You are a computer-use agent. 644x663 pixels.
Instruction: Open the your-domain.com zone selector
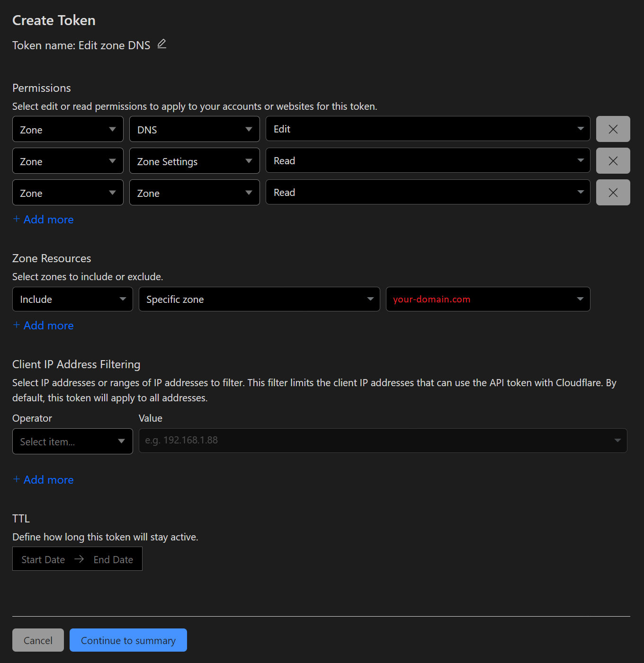click(x=488, y=299)
